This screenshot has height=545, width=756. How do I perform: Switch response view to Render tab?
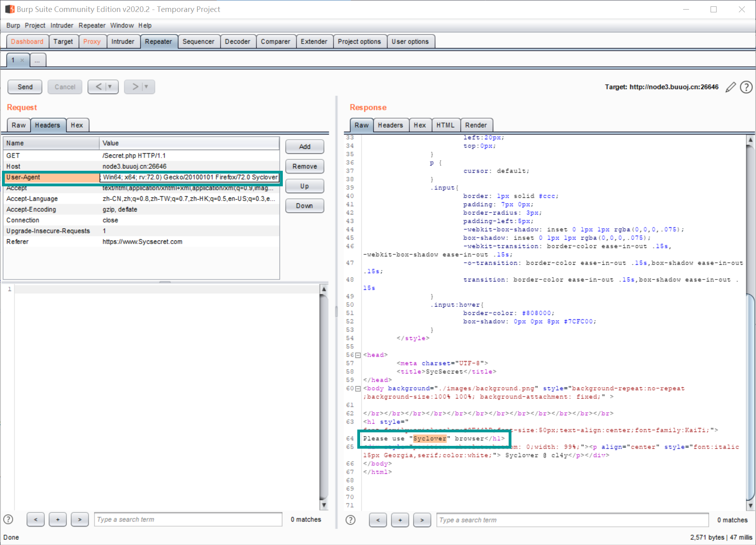(476, 125)
